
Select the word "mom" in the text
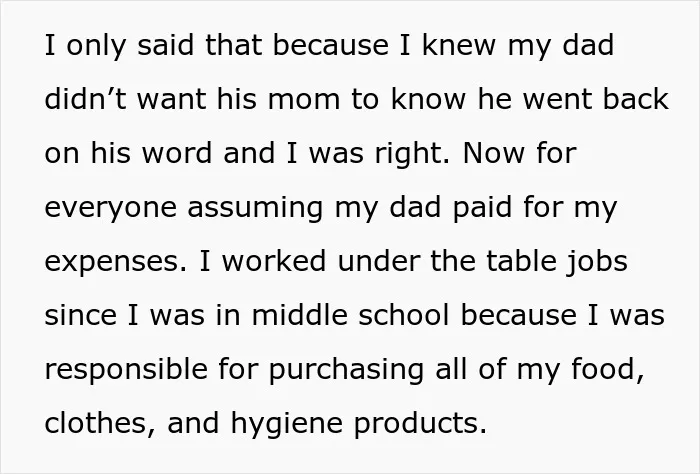(x=304, y=99)
